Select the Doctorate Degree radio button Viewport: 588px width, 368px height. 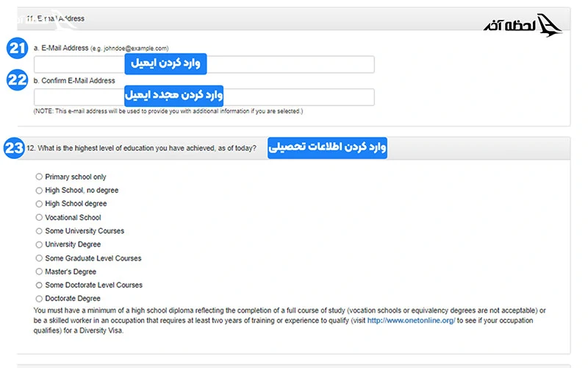[x=39, y=299]
